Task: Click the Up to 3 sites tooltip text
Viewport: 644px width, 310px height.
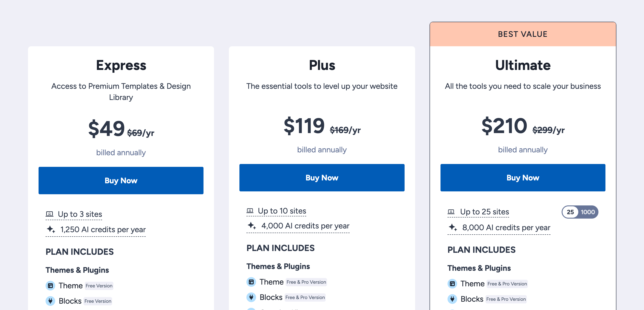Action: [x=80, y=214]
